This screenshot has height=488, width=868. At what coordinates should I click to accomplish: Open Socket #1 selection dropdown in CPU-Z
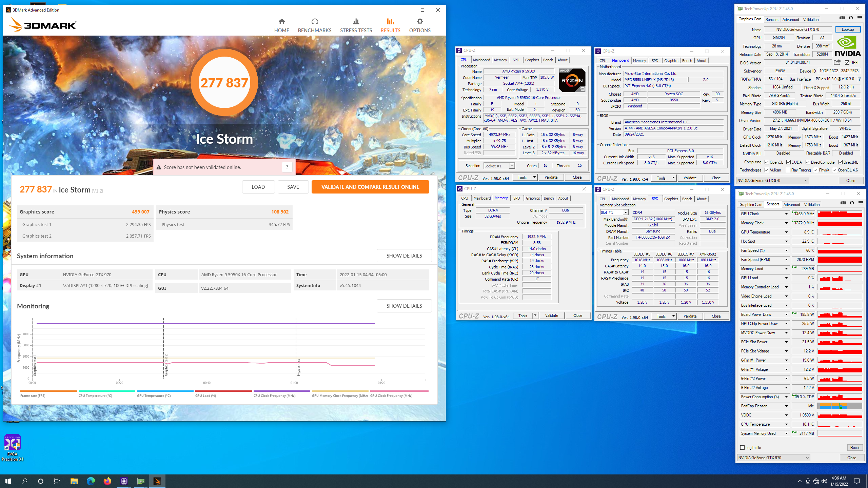click(499, 166)
